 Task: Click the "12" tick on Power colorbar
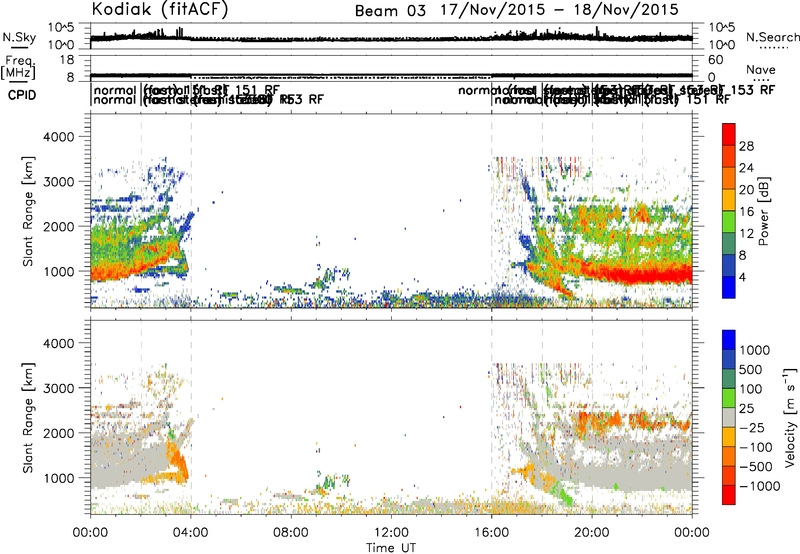(746, 234)
